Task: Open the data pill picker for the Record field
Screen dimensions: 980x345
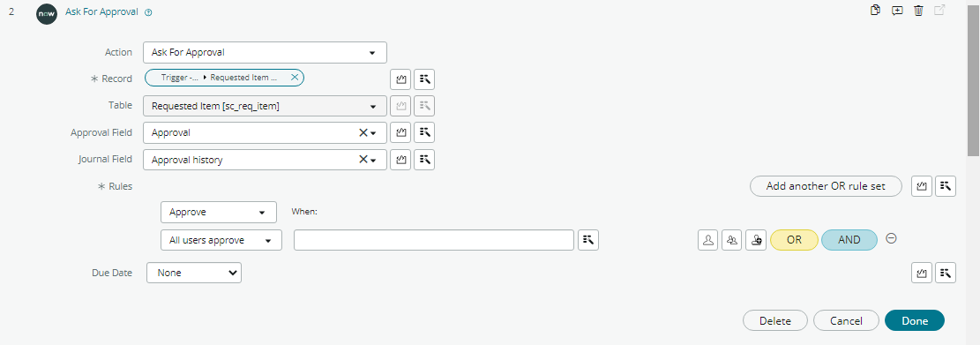Action: (x=424, y=79)
